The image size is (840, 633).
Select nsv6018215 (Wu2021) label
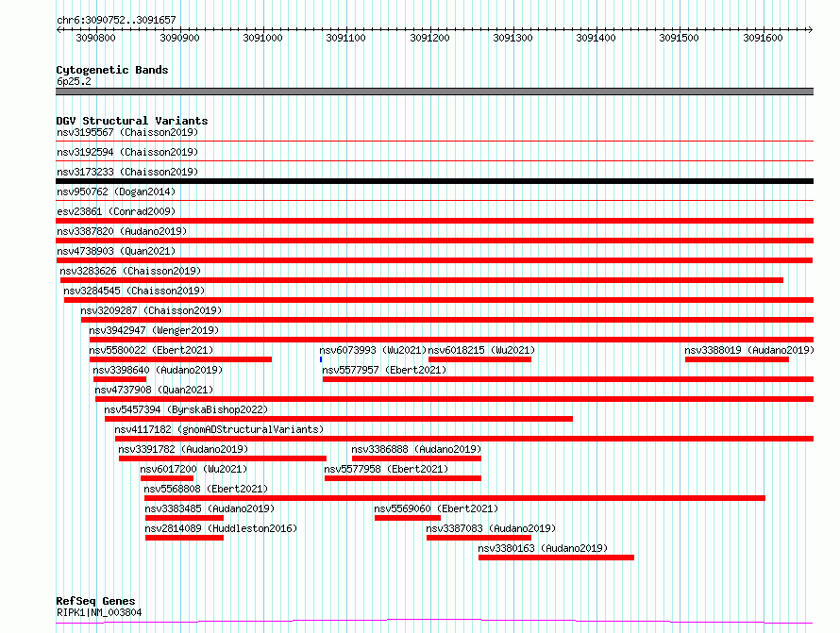(x=481, y=350)
